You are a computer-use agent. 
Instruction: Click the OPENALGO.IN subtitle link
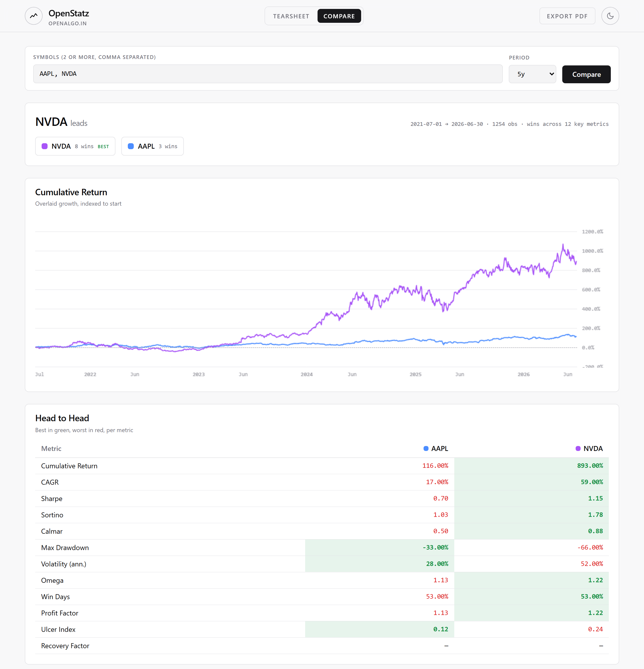68,24
